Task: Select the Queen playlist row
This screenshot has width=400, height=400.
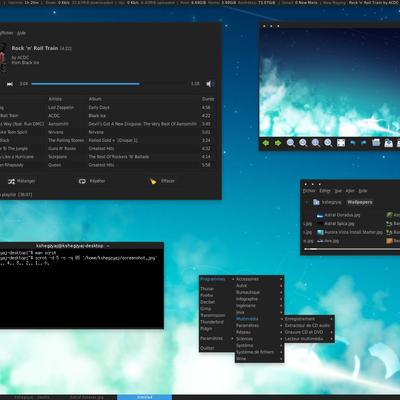Action: tap(107, 165)
